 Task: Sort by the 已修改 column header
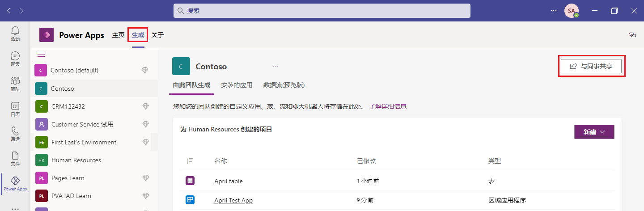point(366,161)
